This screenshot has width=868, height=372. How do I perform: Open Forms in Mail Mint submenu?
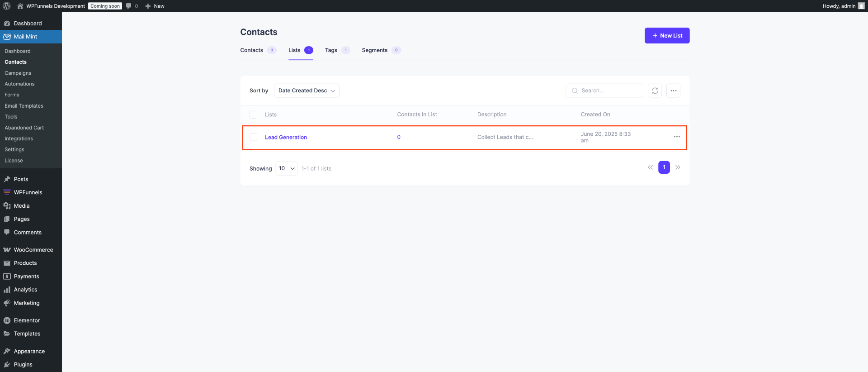point(12,95)
